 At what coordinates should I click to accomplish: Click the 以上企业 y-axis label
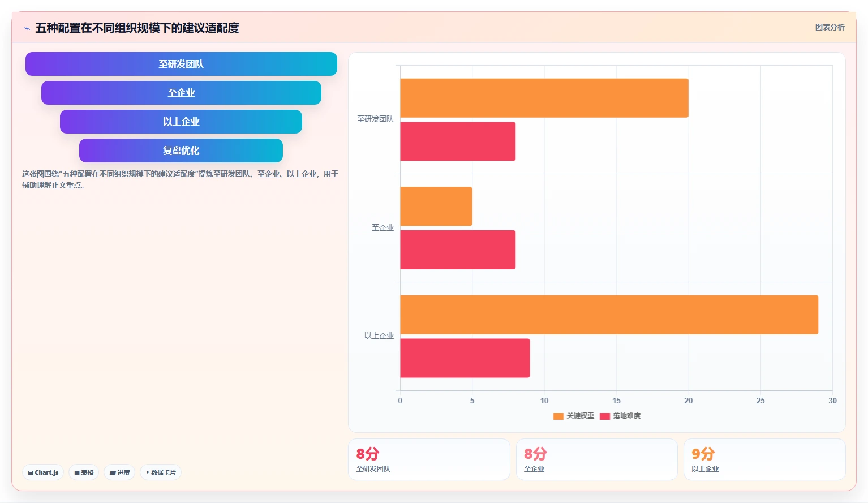pos(379,336)
